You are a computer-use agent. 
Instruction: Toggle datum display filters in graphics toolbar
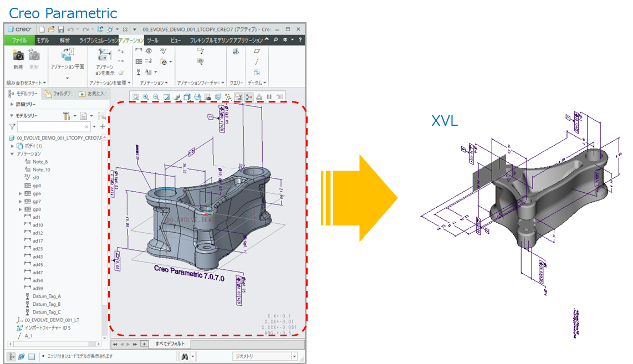pos(228,97)
